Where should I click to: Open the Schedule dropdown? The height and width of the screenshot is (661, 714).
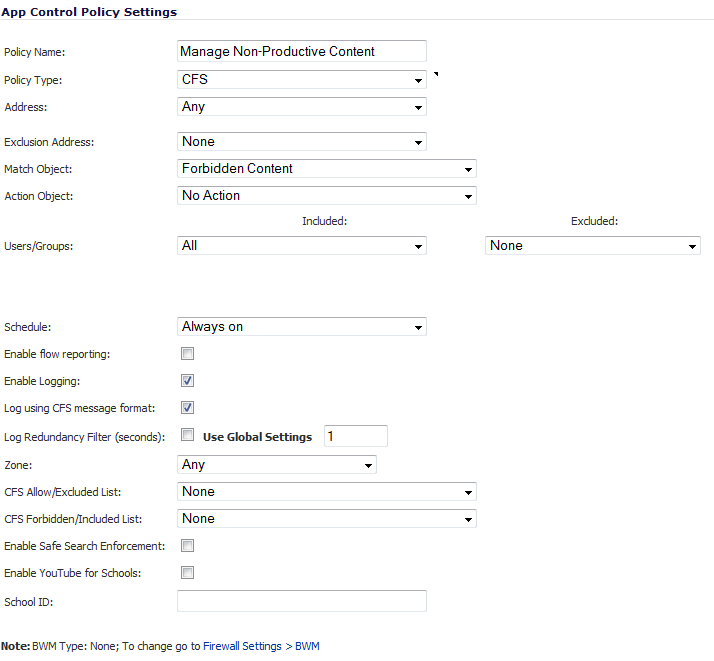point(301,326)
